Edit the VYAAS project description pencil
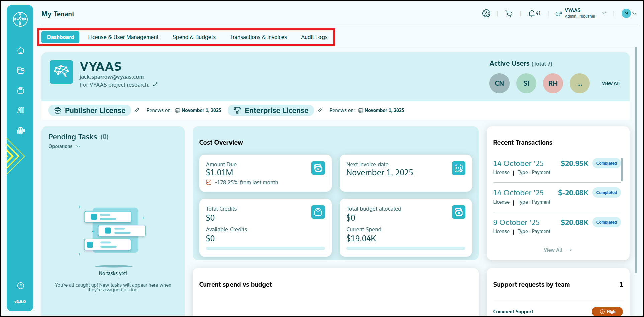644x317 pixels. pos(155,85)
